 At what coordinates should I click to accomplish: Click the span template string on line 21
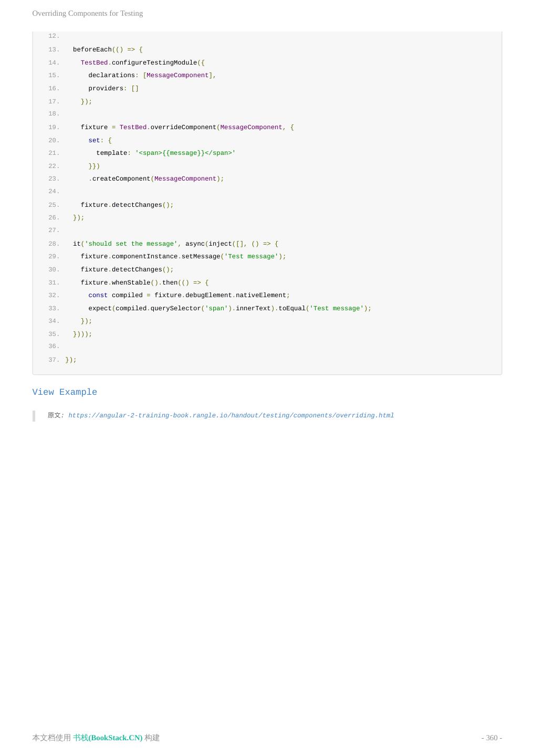(x=185, y=153)
